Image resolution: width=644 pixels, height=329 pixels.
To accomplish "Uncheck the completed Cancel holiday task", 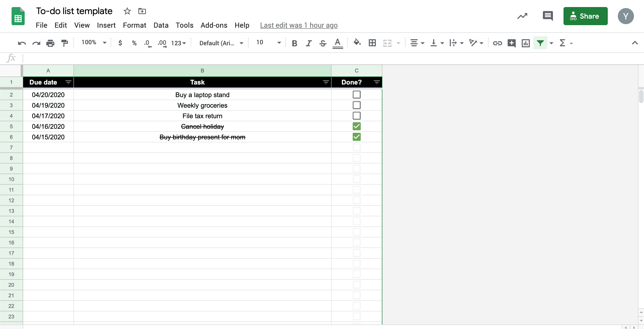I will (356, 126).
